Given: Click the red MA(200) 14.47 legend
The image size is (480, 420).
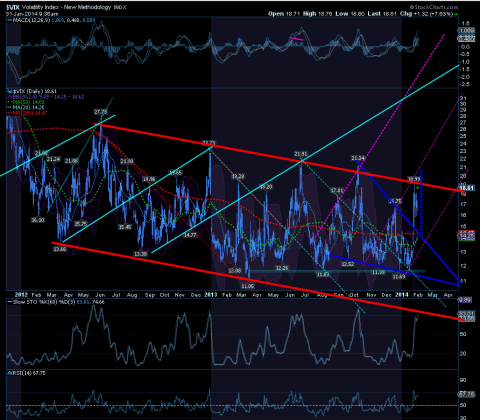Looking at the screenshot, I should coord(27,113).
